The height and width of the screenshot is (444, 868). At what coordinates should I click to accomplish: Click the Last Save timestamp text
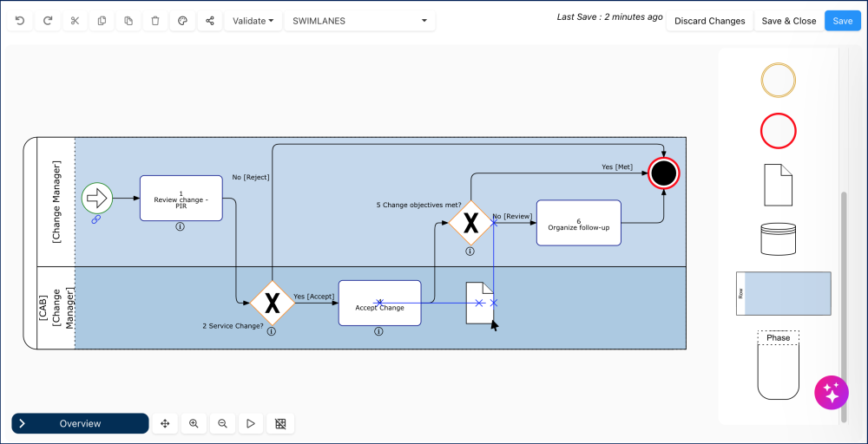click(609, 17)
